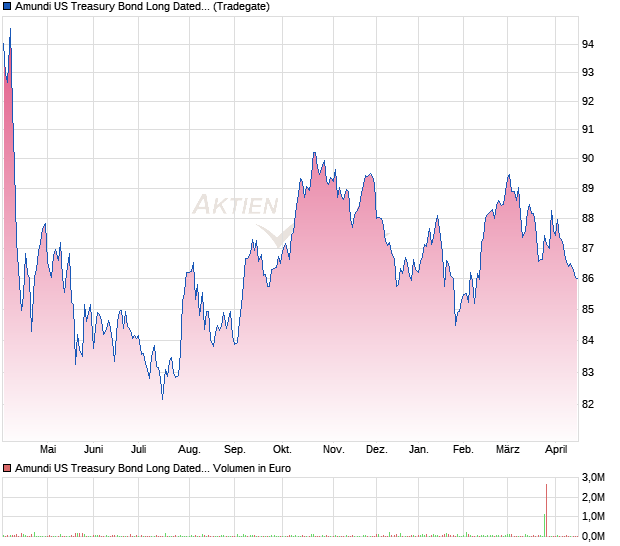Image resolution: width=620 pixels, height=546 pixels.
Task: Click the 88 price axis value
Action: click(588, 218)
